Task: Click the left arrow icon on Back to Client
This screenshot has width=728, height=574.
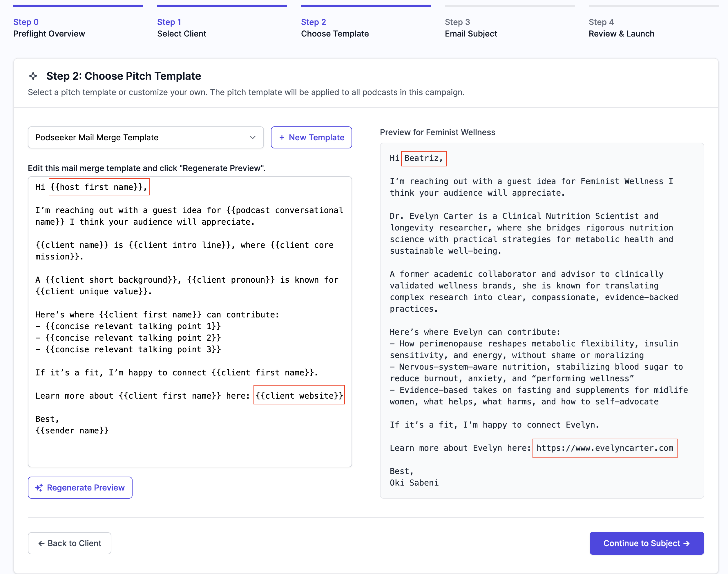Action: click(x=42, y=543)
